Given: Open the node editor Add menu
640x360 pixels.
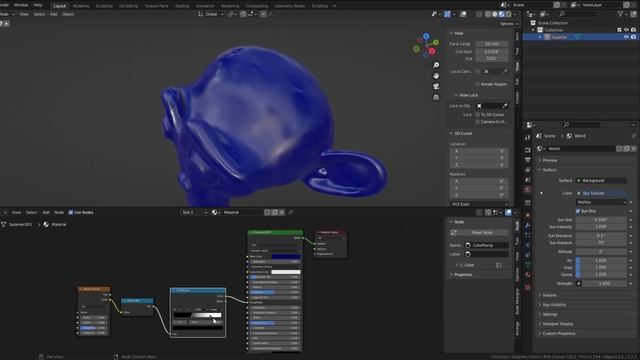Looking at the screenshot, I should point(46,212).
